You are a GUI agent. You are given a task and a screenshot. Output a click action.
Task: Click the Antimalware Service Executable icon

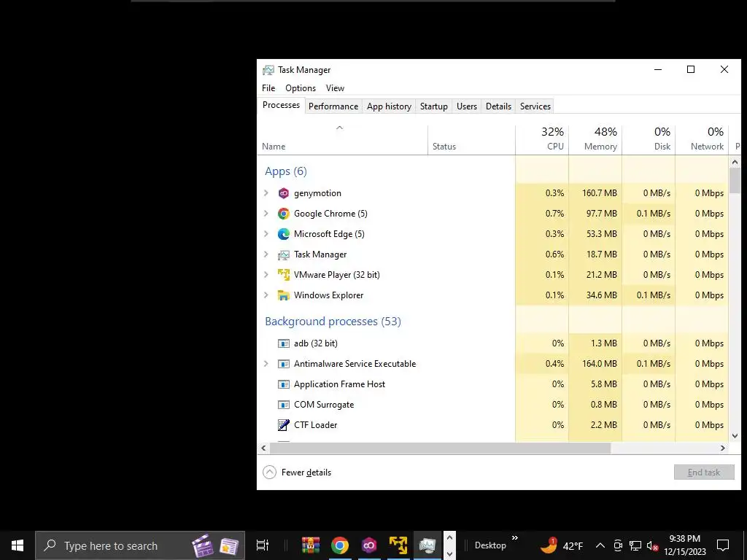[x=284, y=364]
